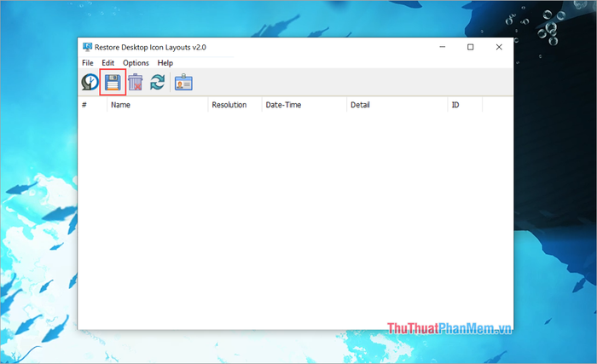Sort by the # column header
This screenshot has height=364, width=597.
[92, 105]
